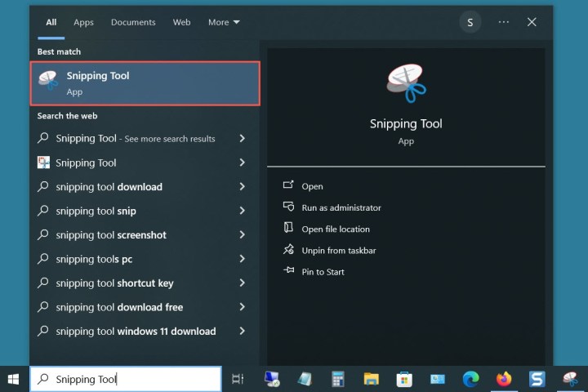The image size is (588, 392).
Task: Click the Windows Start button
Action: [x=14, y=379]
